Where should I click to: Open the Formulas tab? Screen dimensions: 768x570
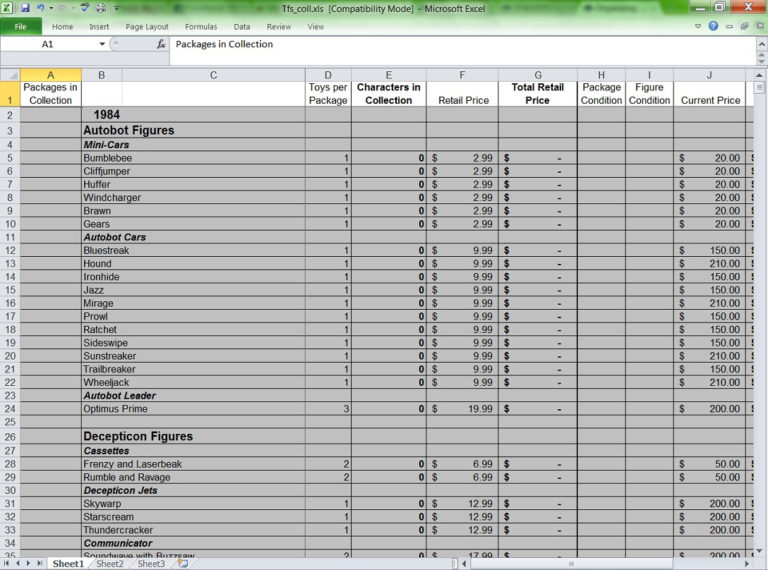pos(201,27)
